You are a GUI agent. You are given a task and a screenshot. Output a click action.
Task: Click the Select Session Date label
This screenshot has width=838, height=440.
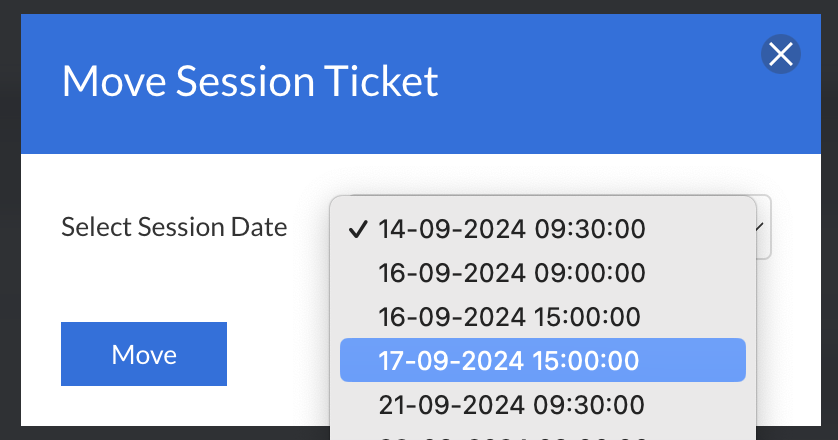click(174, 227)
